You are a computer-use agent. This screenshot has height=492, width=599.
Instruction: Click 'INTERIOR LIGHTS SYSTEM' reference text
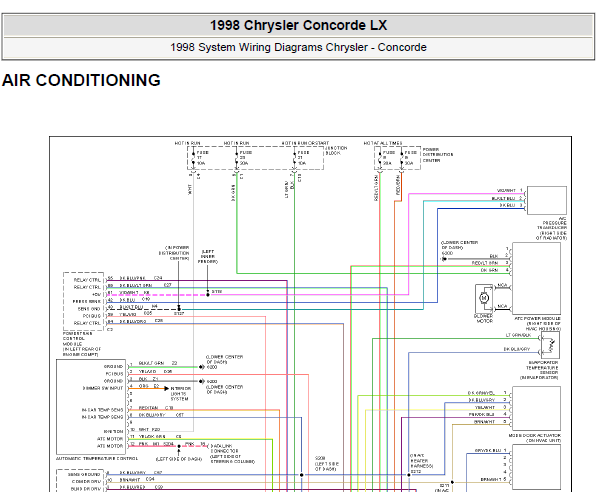[x=180, y=394]
